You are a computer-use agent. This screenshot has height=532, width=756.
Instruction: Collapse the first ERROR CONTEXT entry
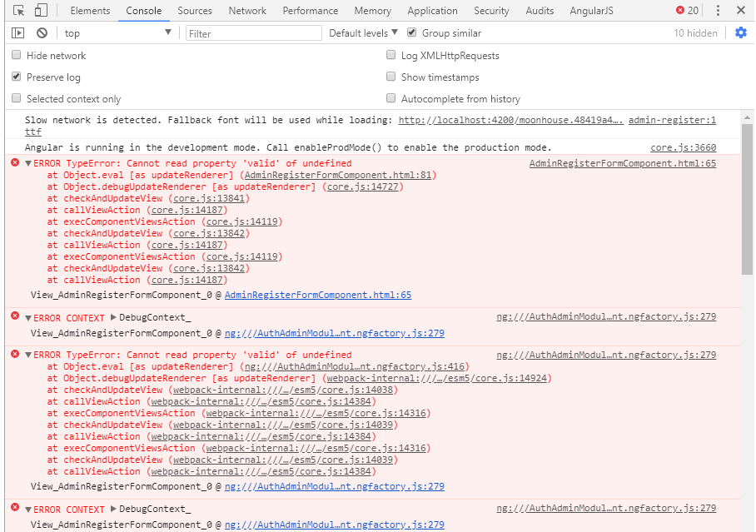click(x=28, y=318)
